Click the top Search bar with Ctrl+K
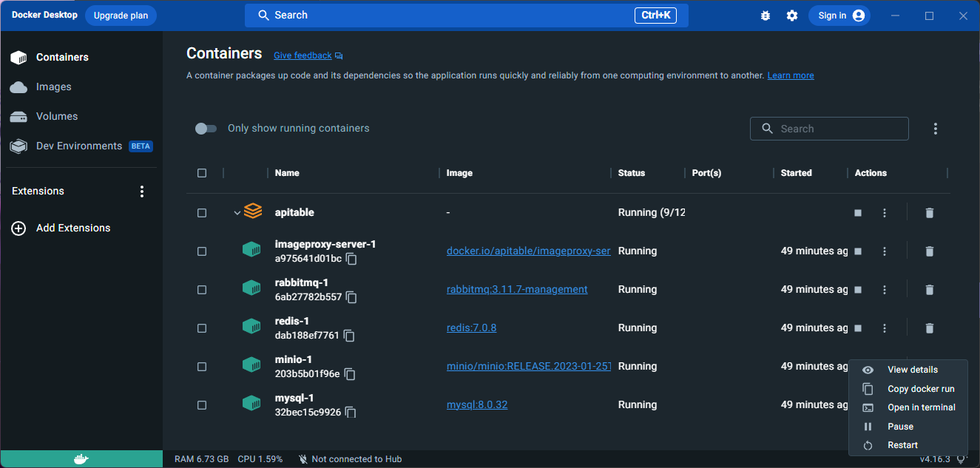This screenshot has height=468, width=980. pos(466,15)
